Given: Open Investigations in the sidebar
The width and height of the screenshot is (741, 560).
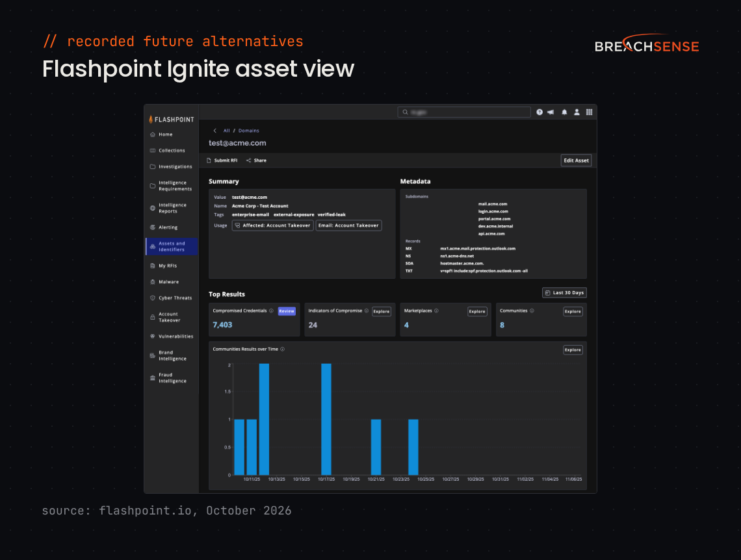Looking at the screenshot, I should pos(175,167).
